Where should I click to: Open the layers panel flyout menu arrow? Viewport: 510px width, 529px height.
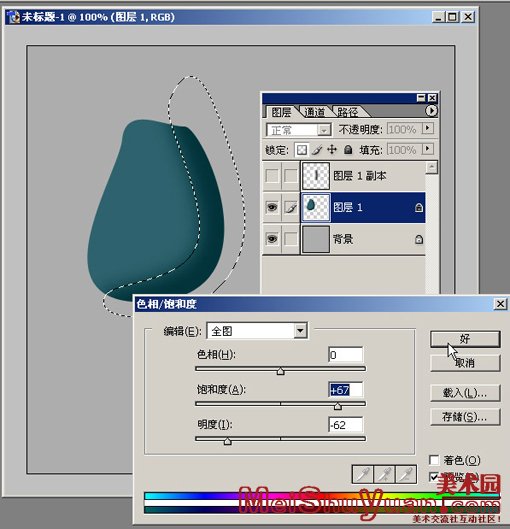tap(431, 111)
